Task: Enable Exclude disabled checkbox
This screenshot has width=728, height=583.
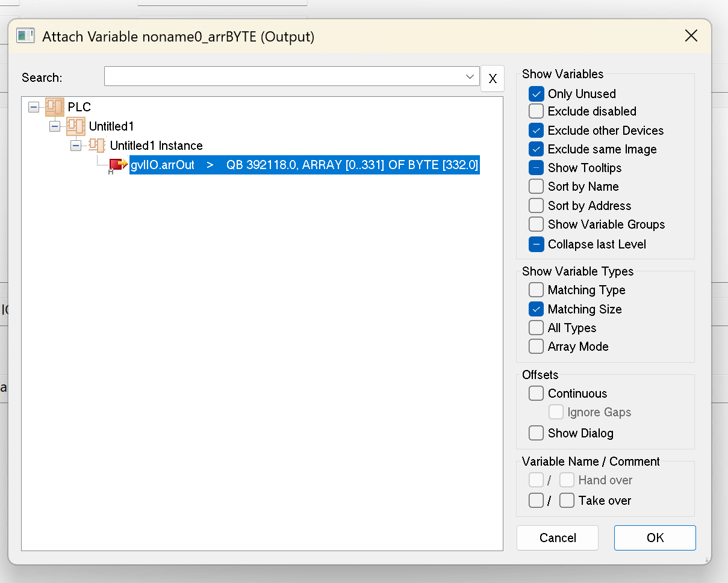Action: 536,111
